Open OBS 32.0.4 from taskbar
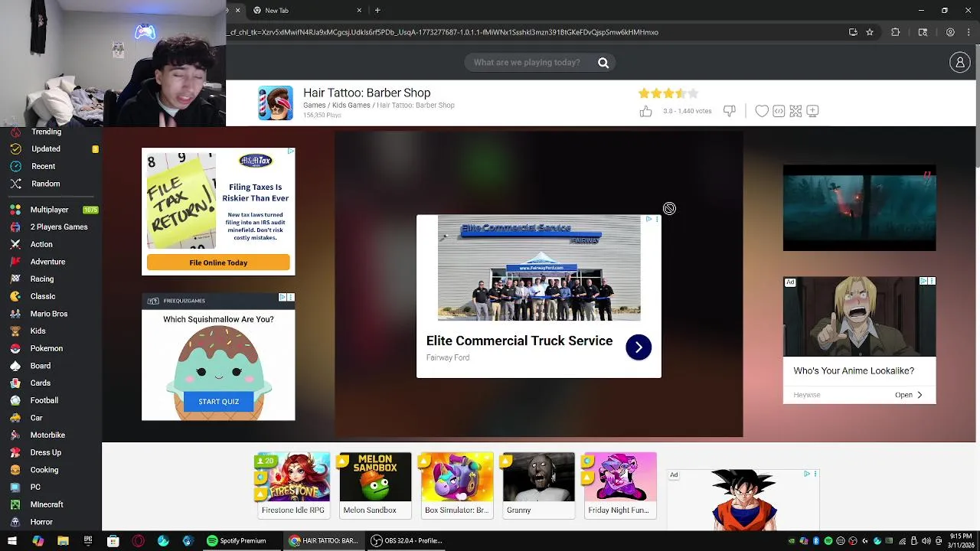 [x=407, y=541]
